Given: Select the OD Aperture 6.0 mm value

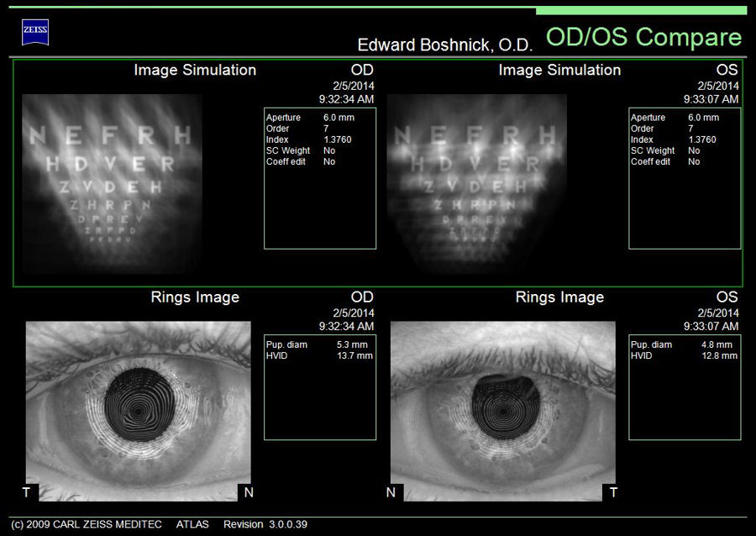Looking at the screenshot, I should 339,118.
